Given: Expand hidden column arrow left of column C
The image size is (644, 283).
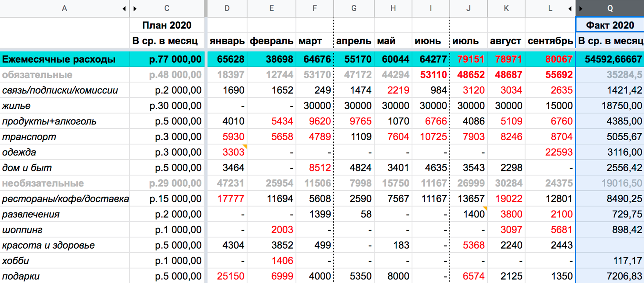Looking at the screenshot, I should coord(135,9).
